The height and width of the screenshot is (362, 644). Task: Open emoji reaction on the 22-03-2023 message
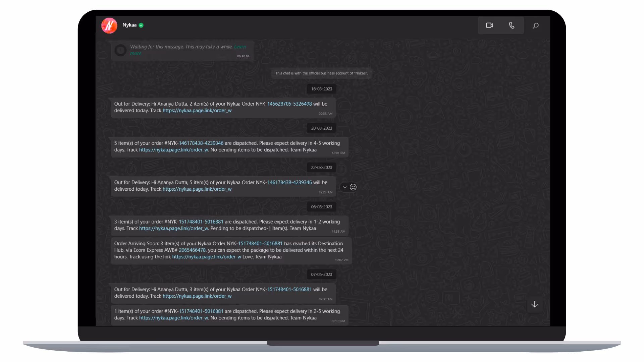[353, 187]
